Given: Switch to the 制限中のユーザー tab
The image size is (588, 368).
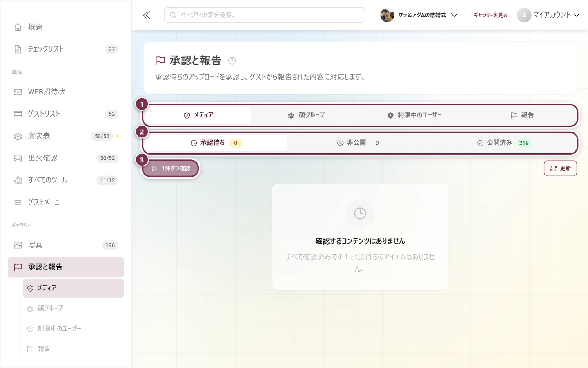Looking at the screenshot, I should point(414,115).
